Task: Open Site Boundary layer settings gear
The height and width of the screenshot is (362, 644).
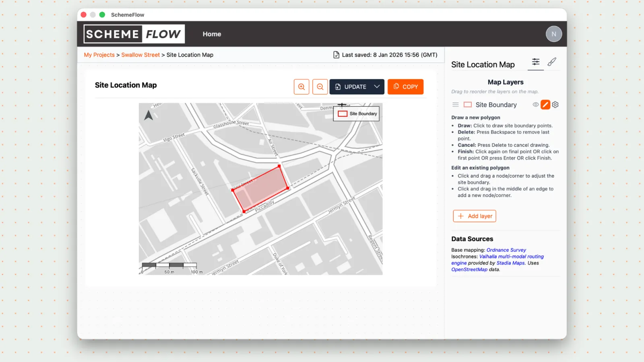Action: pos(555,105)
